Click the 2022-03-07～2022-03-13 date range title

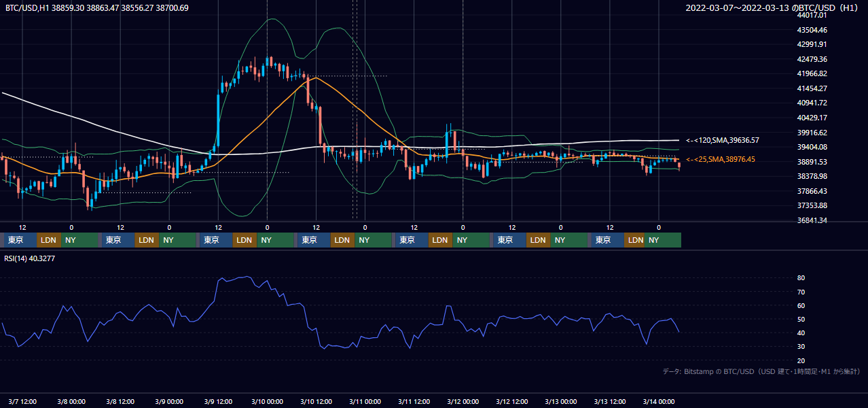(x=773, y=8)
